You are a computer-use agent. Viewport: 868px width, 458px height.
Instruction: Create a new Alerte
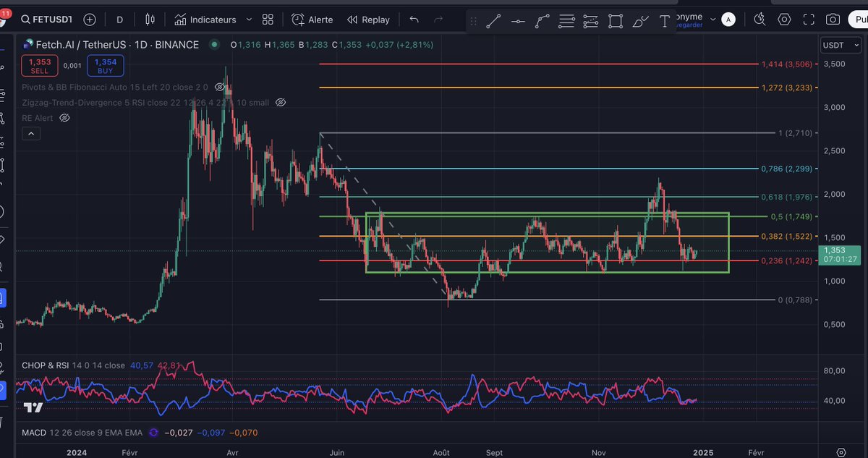[x=312, y=20]
